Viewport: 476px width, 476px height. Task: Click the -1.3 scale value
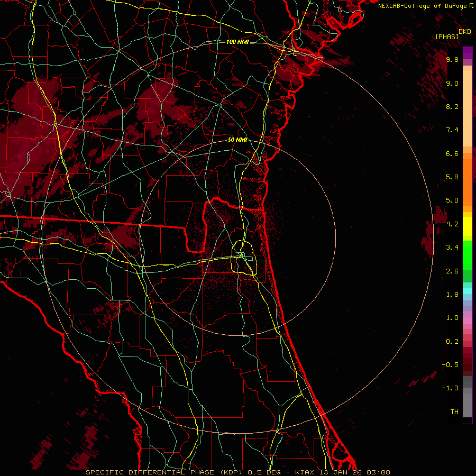pos(451,388)
